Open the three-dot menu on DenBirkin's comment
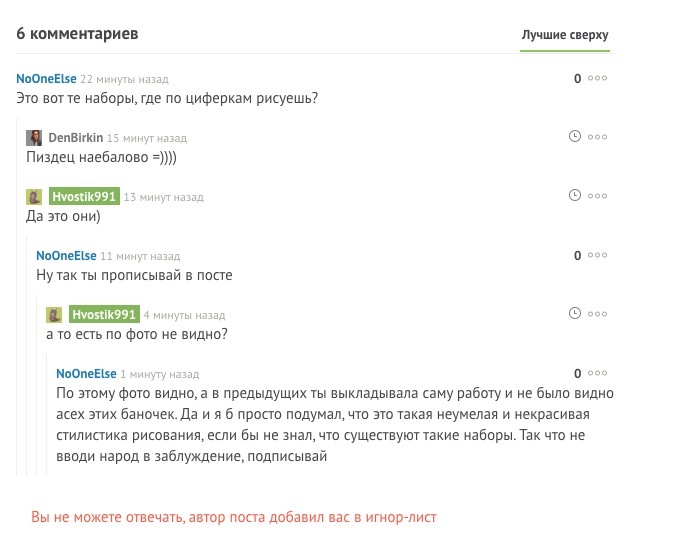Viewport: 690px width, 536px height. [x=598, y=137]
